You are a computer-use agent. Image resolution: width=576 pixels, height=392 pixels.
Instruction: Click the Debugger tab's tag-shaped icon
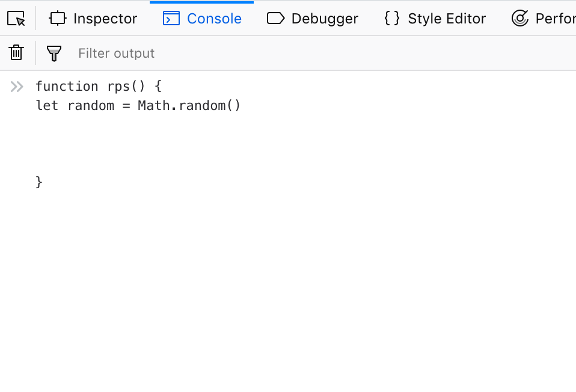point(275,19)
